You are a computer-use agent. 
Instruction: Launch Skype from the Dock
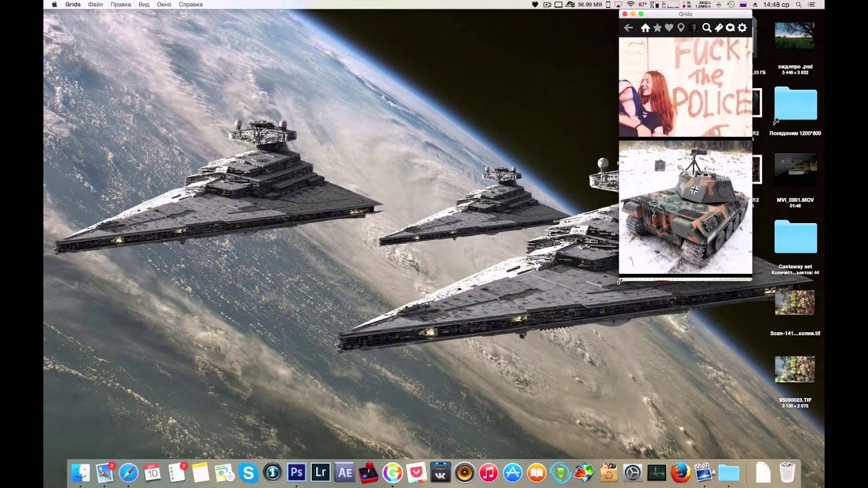coord(248,472)
